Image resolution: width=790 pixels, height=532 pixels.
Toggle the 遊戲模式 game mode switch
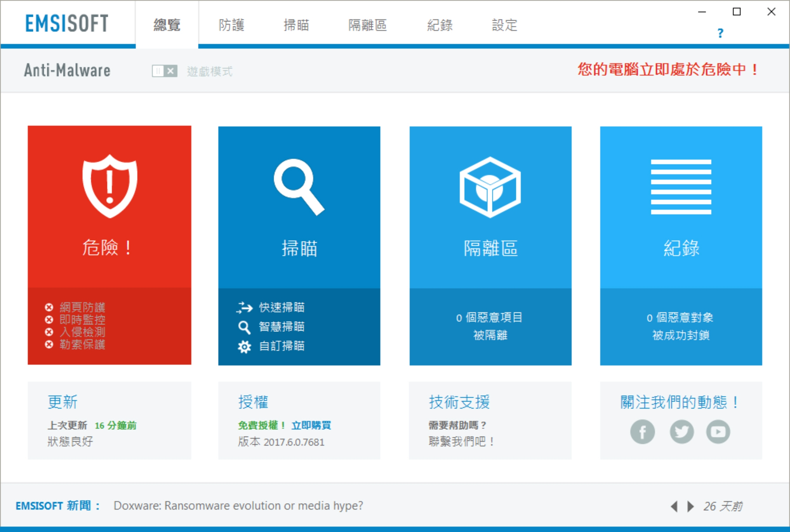click(164, 71)
